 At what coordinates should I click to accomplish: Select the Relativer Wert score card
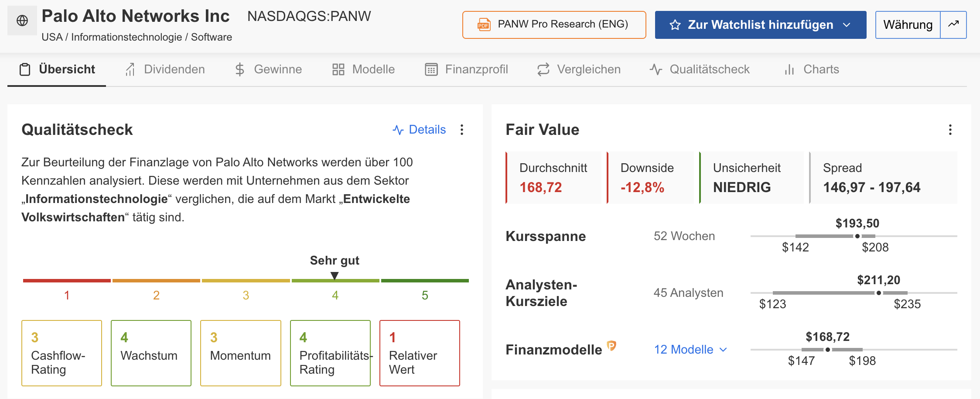420,353
